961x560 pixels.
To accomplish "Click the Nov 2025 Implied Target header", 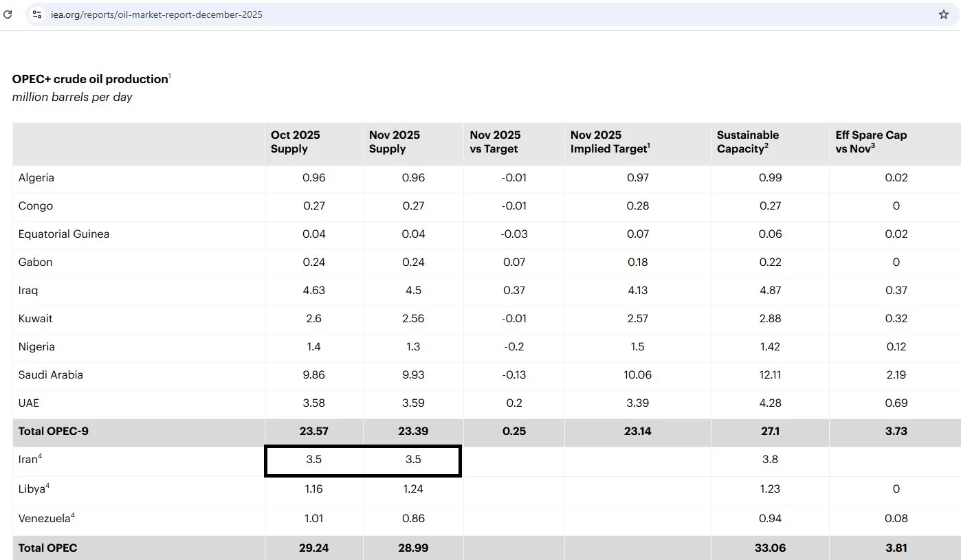I will (610, 142).
